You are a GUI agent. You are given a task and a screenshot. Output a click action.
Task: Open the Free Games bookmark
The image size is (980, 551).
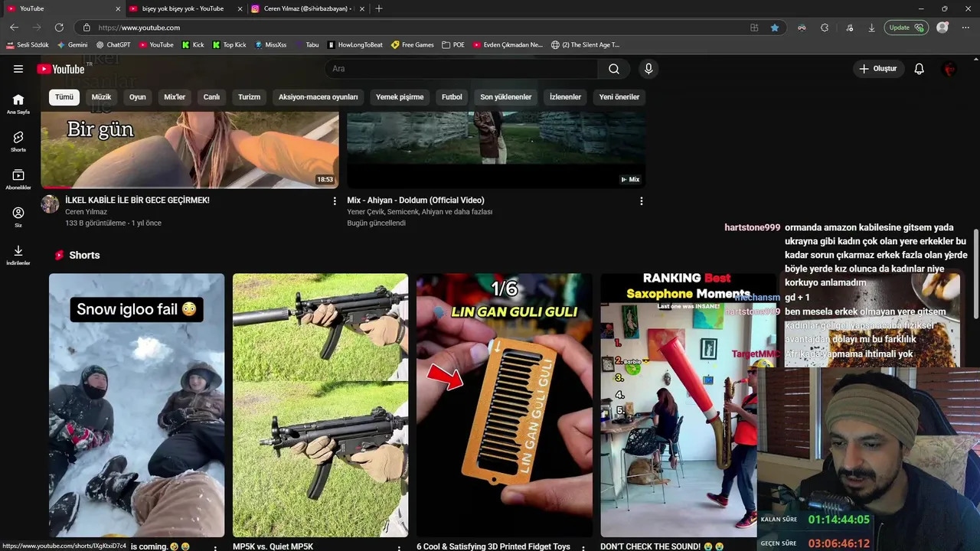coord(412,45)
